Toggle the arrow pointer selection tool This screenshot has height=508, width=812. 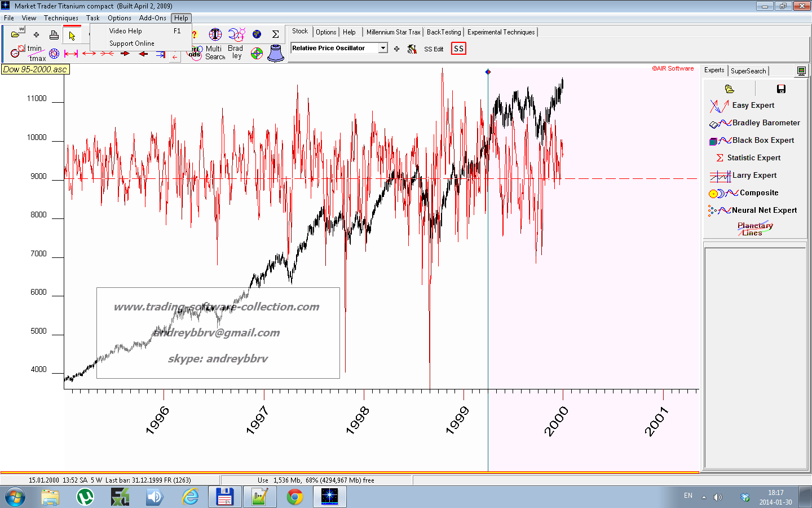pos(72,36)
